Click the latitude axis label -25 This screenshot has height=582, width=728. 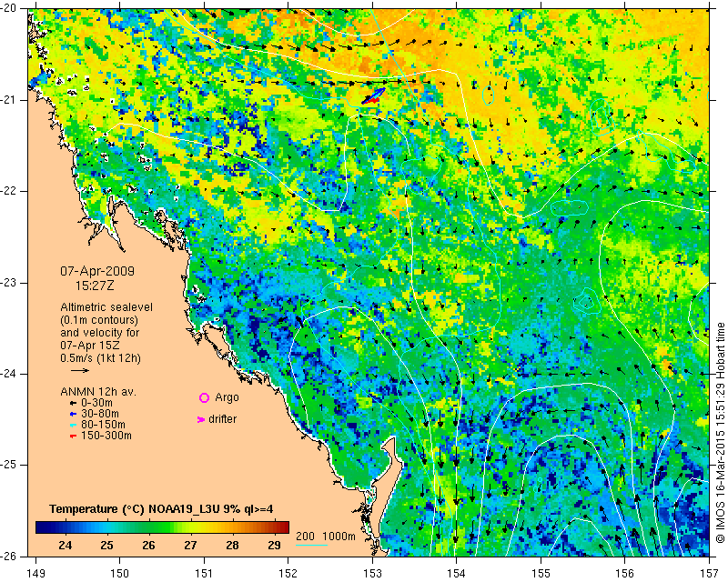[9, 465]
